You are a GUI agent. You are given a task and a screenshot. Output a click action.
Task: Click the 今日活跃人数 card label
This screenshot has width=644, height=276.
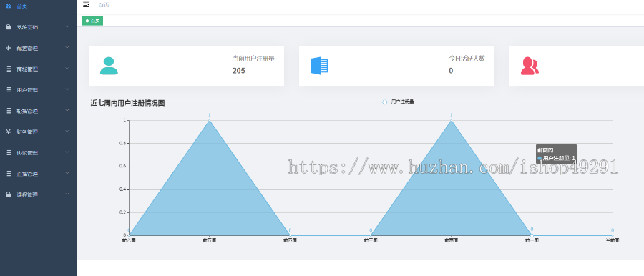(467, 59)
